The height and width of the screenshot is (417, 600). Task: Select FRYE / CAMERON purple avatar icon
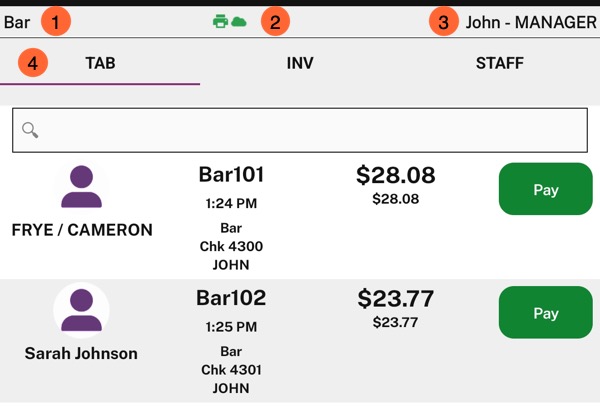click(x=82, y=187)
